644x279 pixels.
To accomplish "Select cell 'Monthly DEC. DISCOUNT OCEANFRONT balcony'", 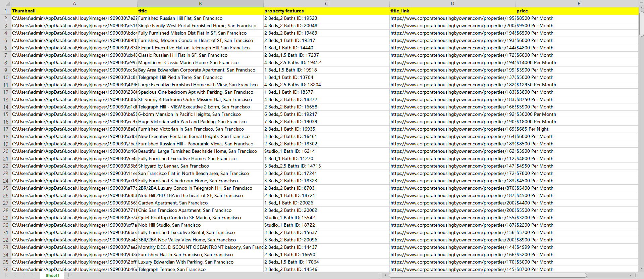I will pyautogui.click(x=200, y=247).
